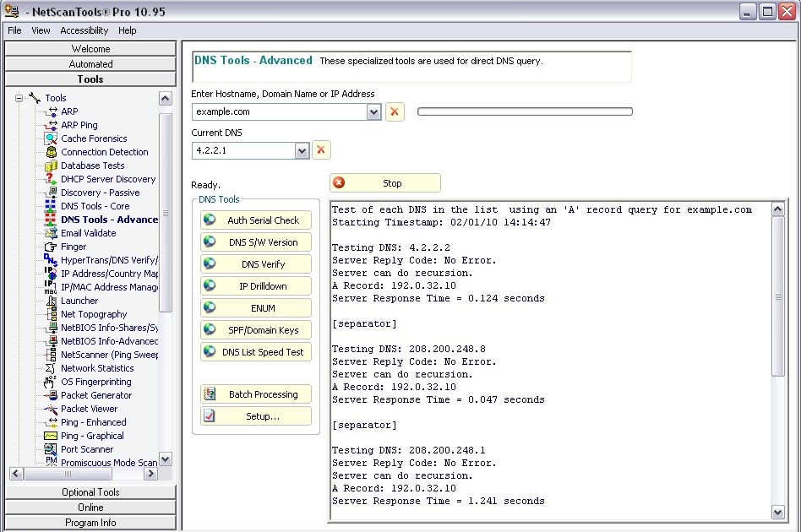This screenshot has height=532, width=801.
Task: Open the Help menu
Action: [x=128, y=30]
